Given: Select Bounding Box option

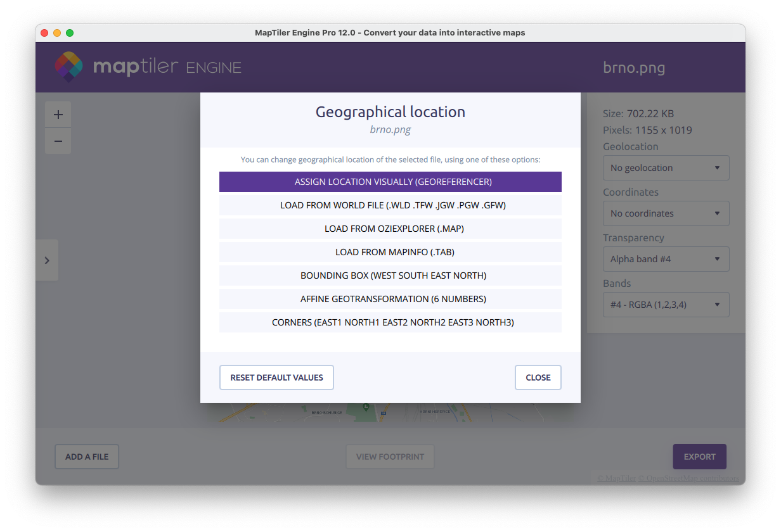Looking at the screenshot, I should 390,275.
